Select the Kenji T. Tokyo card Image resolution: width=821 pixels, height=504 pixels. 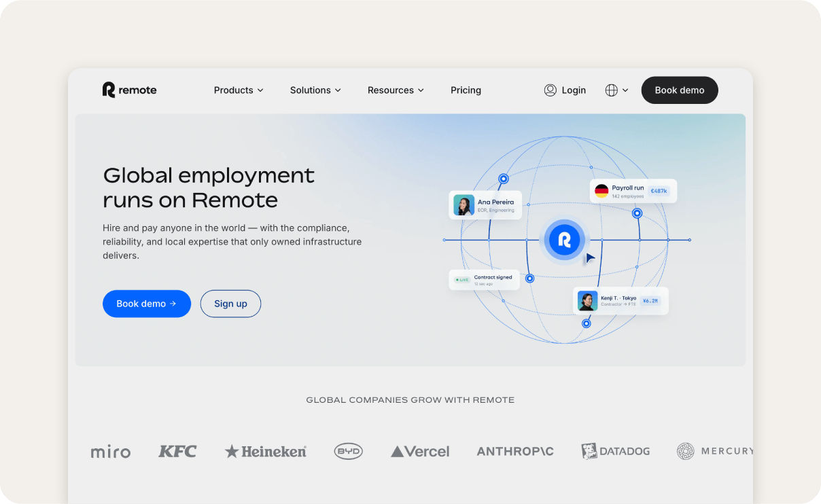(x=621, y=301)
